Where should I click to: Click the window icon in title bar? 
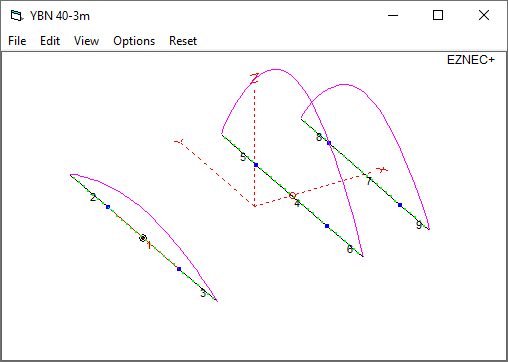point(17,16)
